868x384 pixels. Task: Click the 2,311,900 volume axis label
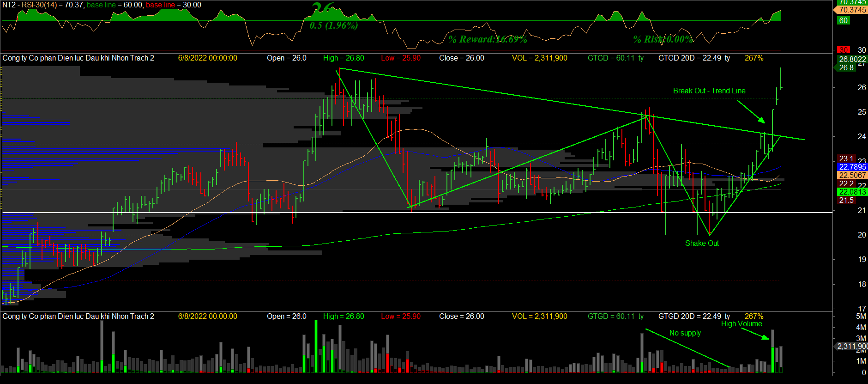[x=852, y=346]
